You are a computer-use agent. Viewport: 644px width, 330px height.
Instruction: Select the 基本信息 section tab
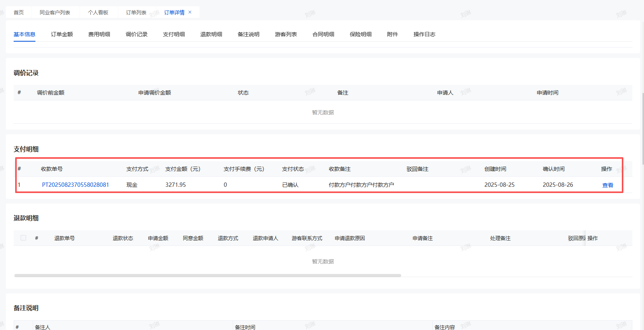(x=25, y=34)
